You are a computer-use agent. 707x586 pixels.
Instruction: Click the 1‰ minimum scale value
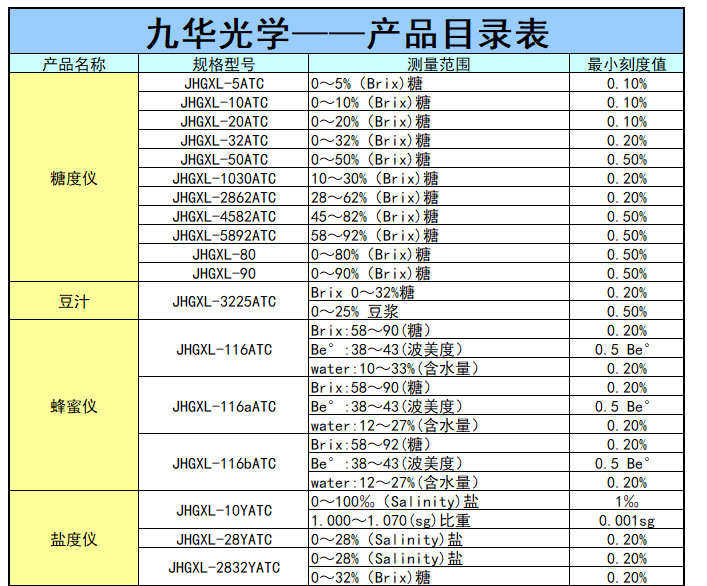[x=627, y=501]
